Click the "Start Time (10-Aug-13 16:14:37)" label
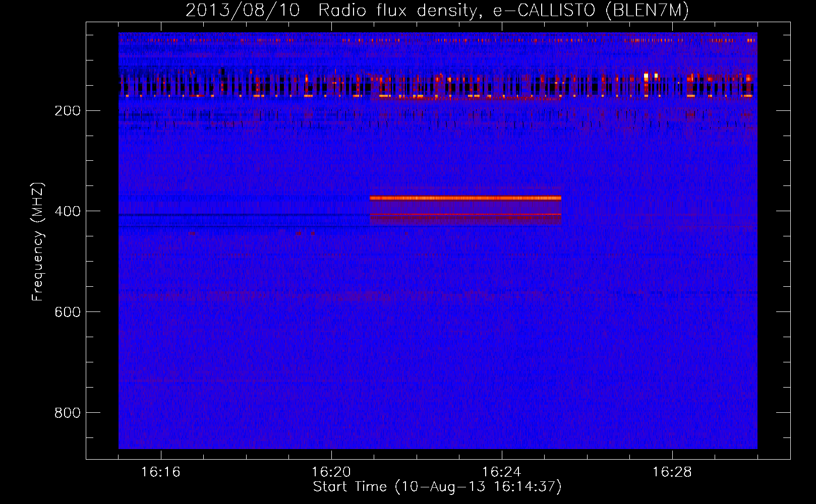The width and height of the screenshot is (816, 504). [x=437, y=487]
